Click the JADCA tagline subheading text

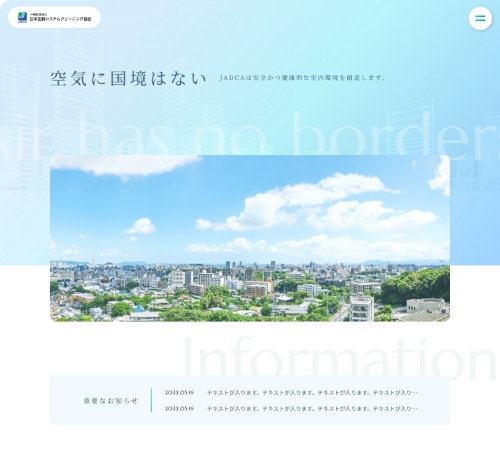[302, 78]
